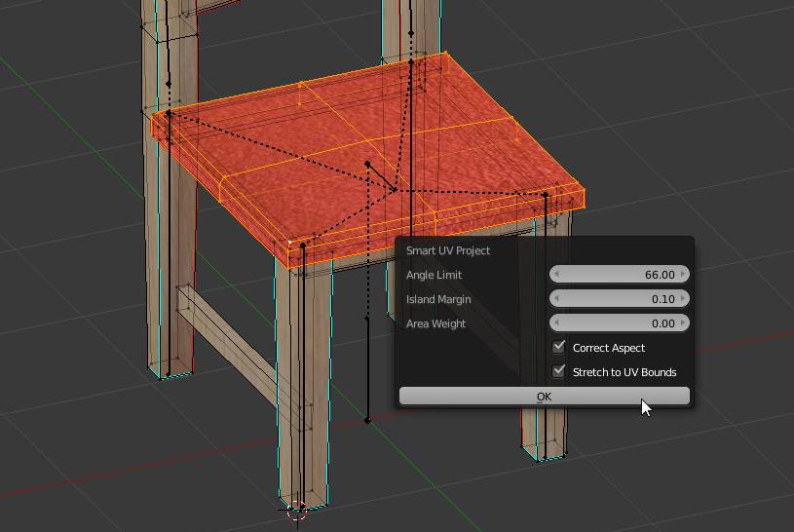
Task: Click the Angle Limit label text
Action: pyautogui.click(x=435, y=275)
